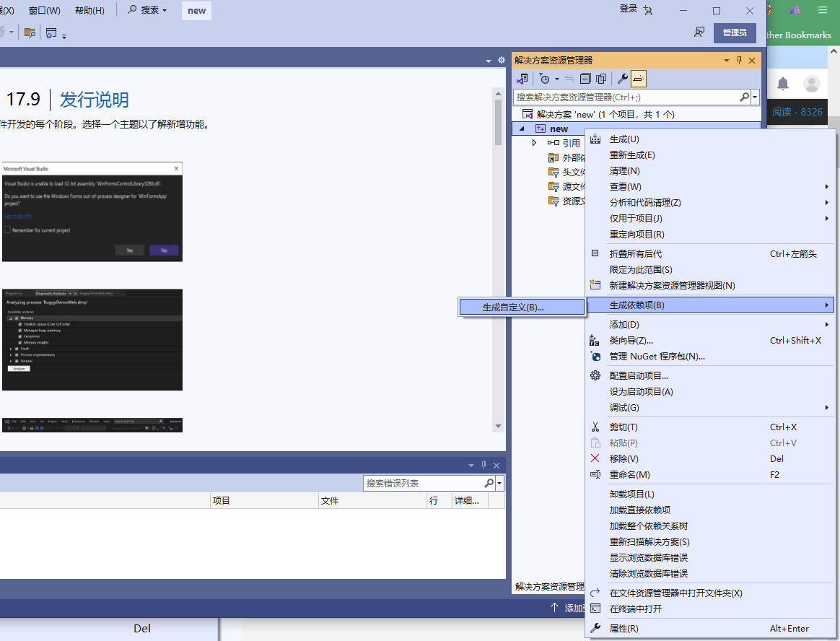Click the rename icon beside 重命名(M)
Screen dimensions: 840x641
(595, 474)
